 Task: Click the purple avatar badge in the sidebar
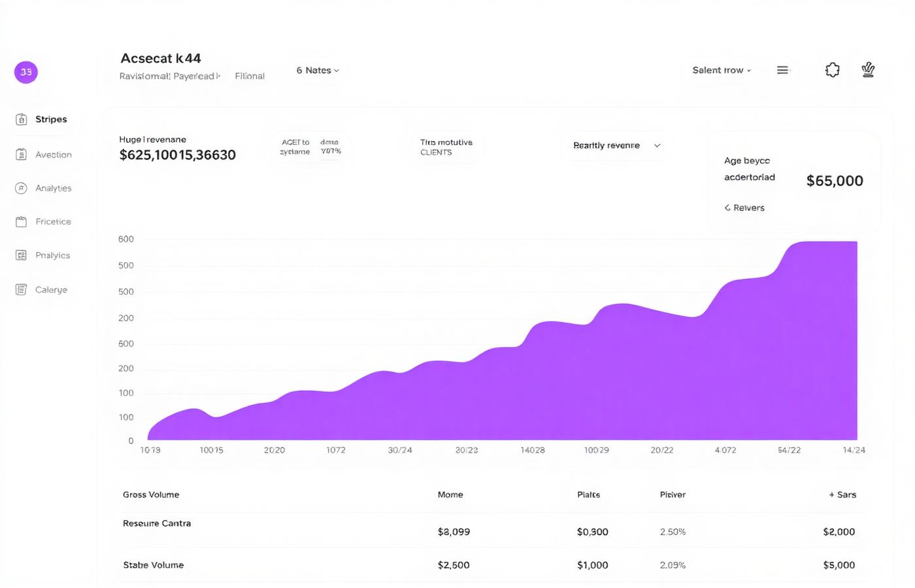26,72
